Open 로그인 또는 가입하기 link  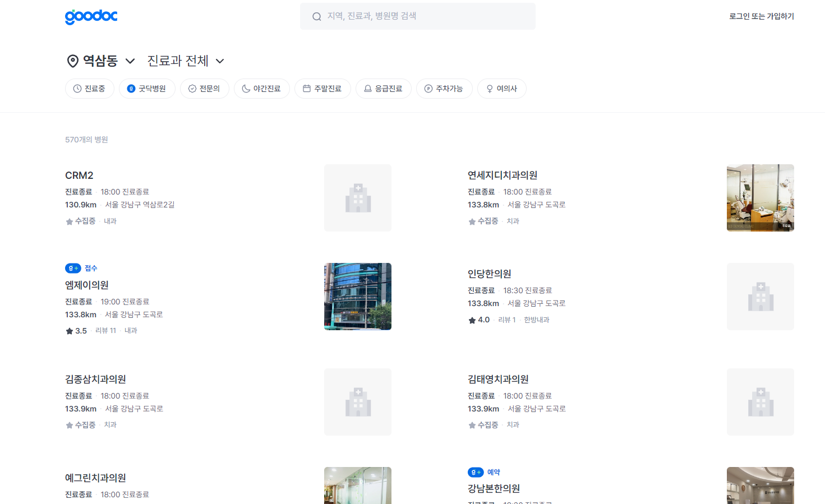pos(761,16)
